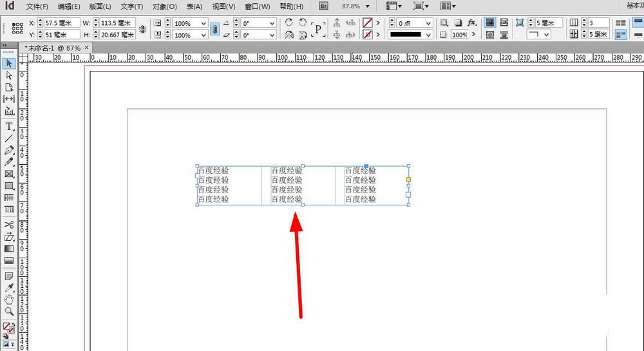Click the reference point locator grid
644x351 pixels.
coord(17,28)
